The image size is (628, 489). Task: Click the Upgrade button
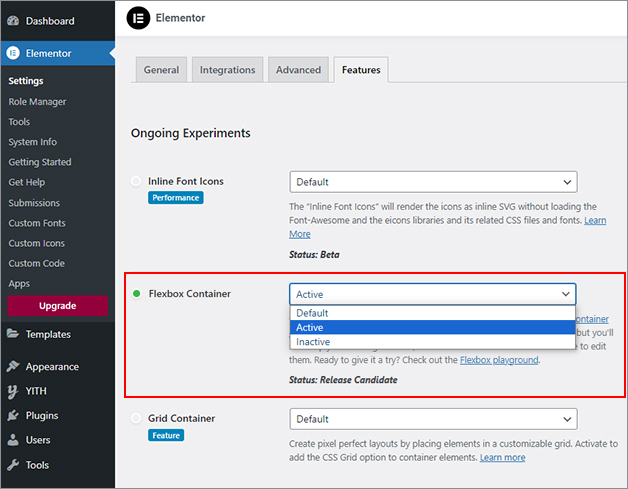click(x=57, y=306)
